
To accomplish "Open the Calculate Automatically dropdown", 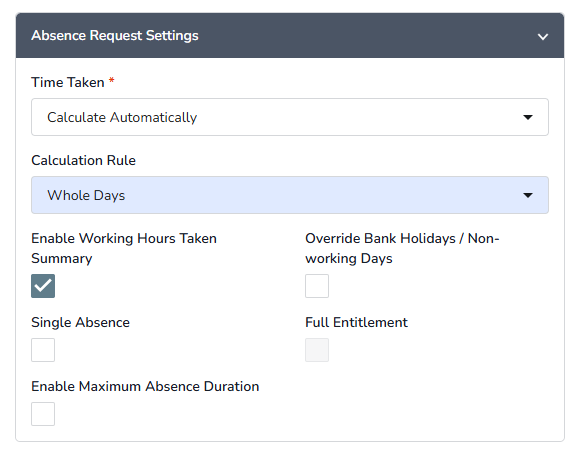I will pyautogui.click(x=290, y=117).
